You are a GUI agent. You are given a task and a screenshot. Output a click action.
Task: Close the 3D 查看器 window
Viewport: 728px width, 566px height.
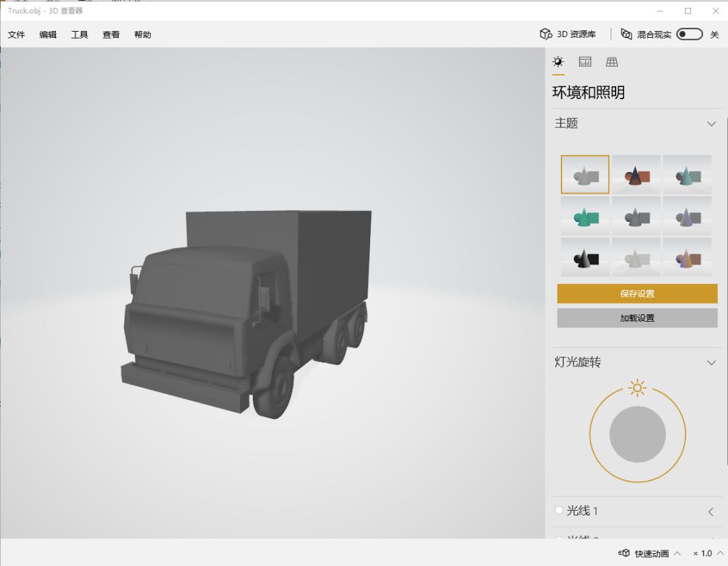(715, 11)
